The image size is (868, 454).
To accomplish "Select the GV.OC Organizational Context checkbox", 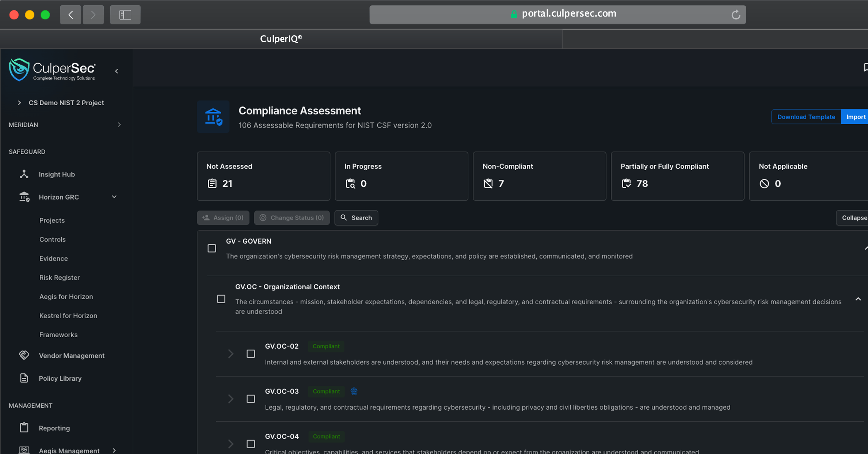I will (221, 299).
